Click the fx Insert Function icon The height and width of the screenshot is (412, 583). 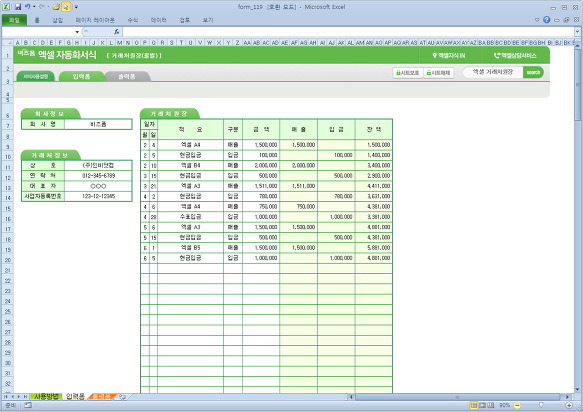[x=116, y=32]
